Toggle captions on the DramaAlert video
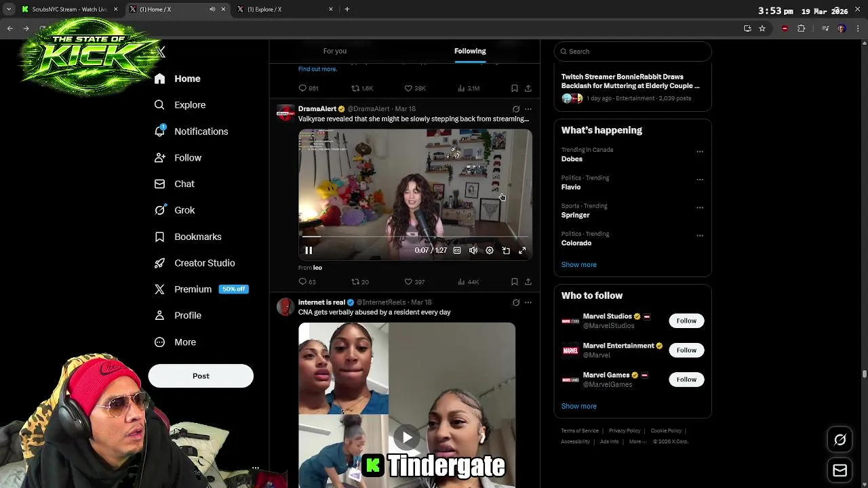The image size is (868, 488). tap(457, 251)
